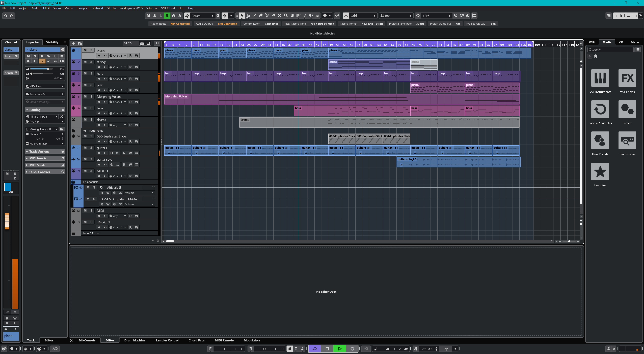Click the Tap tempo button
Viewport: 644px width, 354px height.
coord(445,349)
